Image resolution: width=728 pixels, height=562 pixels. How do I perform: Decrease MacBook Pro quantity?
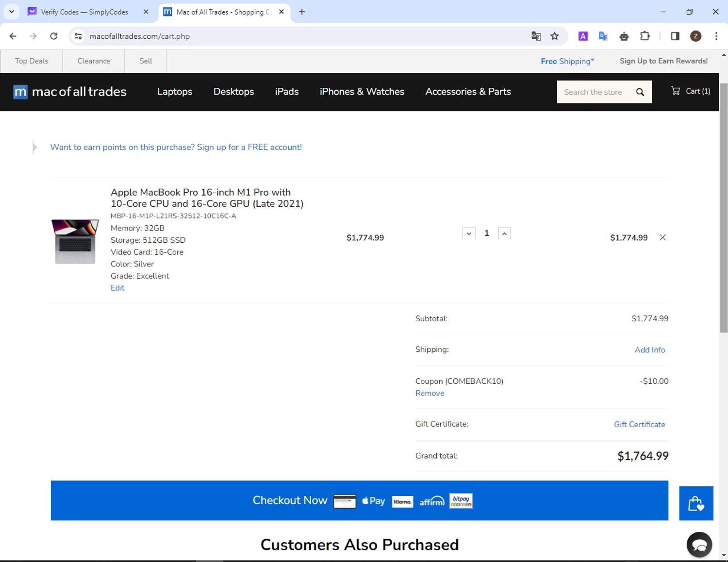(x=469, y=233)
